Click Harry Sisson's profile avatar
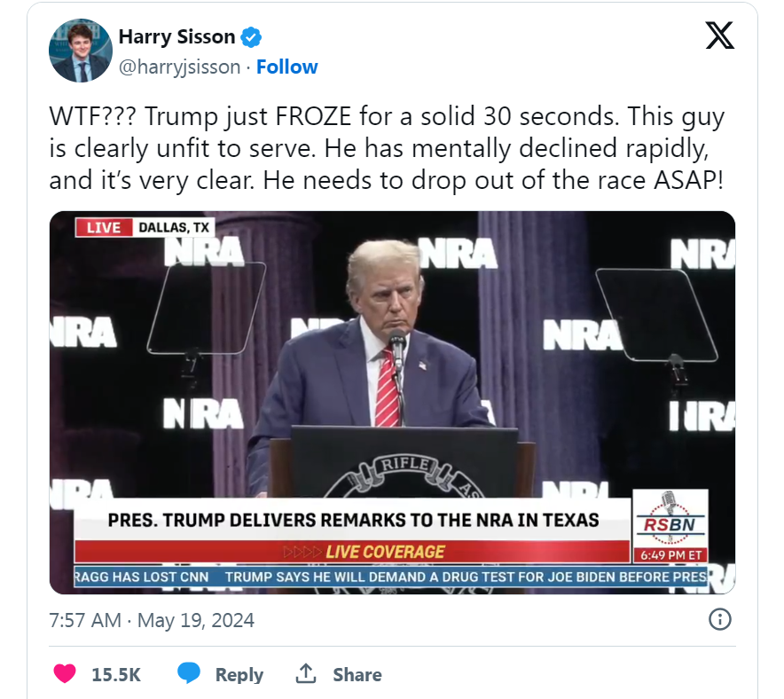This screenshot has width=784, height=699. click(x=77, y=52)
